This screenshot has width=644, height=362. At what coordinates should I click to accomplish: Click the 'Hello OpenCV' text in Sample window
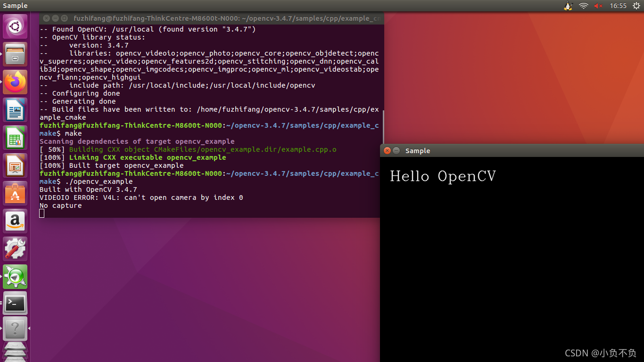443,176
